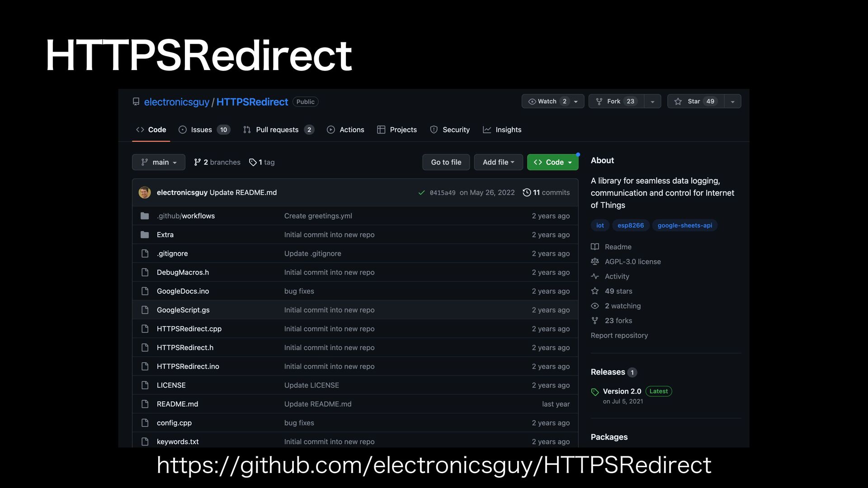Click the commit history clock icon
868x488 pixels.
(x=527, y=192)
